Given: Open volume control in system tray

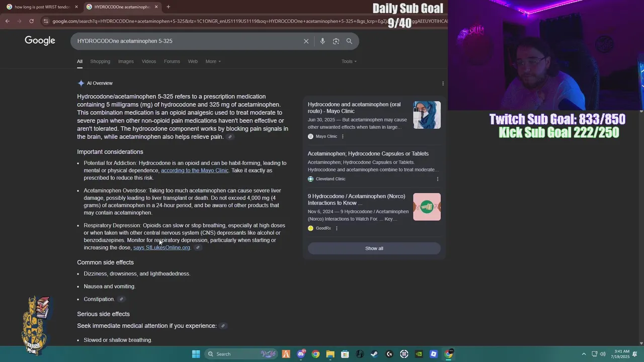Looking at the screenshot, I should pyautogui.click(x=603, y=354).
